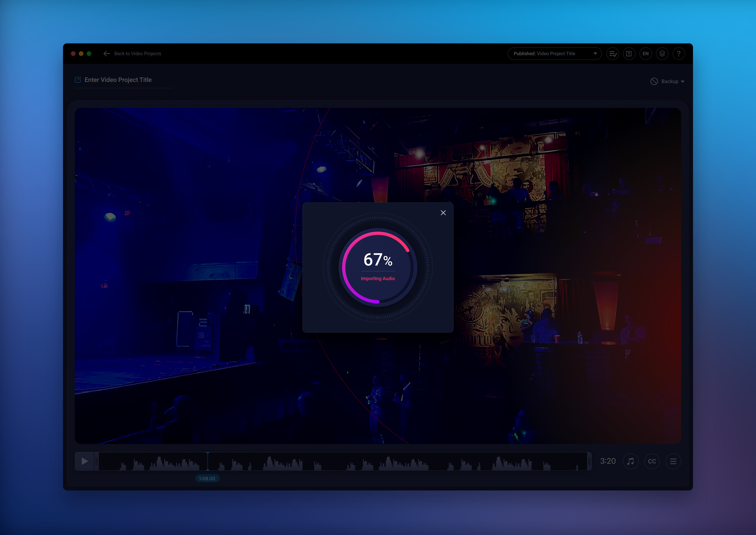The width and height of the screenshot is (756, 535).
Task: Open the task list checklist icon
Action: (612, 53)
